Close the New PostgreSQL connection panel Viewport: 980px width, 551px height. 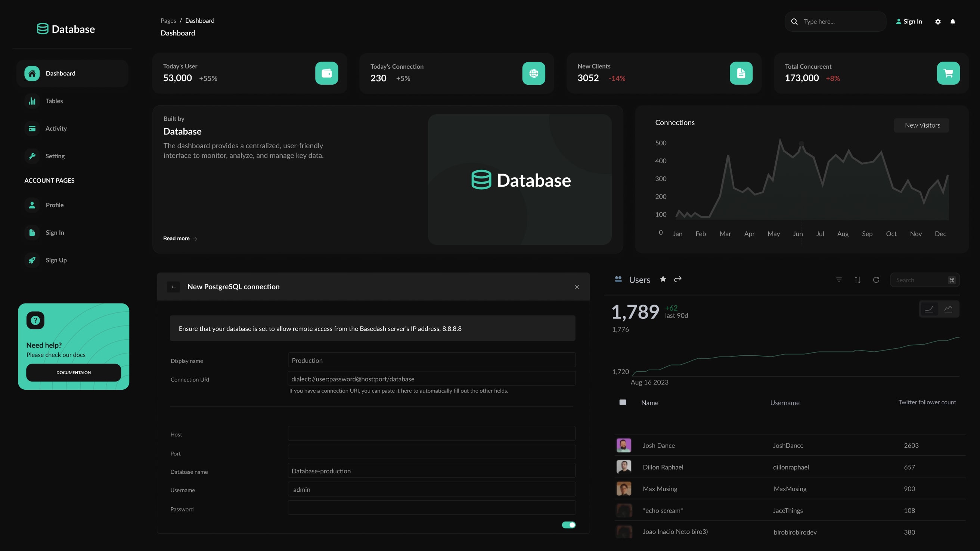577,287
